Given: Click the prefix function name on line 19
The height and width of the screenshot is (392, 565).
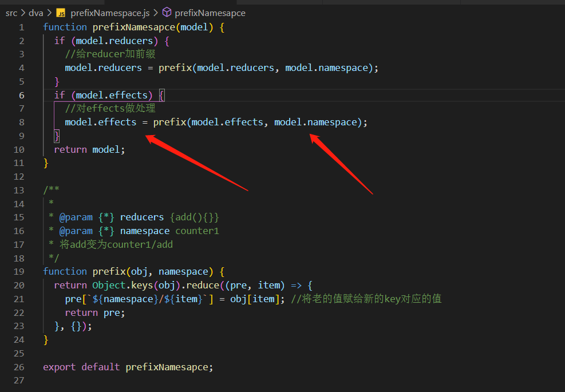Looking at the screenshot, I should pyautogui.click(x=109, y=271).
